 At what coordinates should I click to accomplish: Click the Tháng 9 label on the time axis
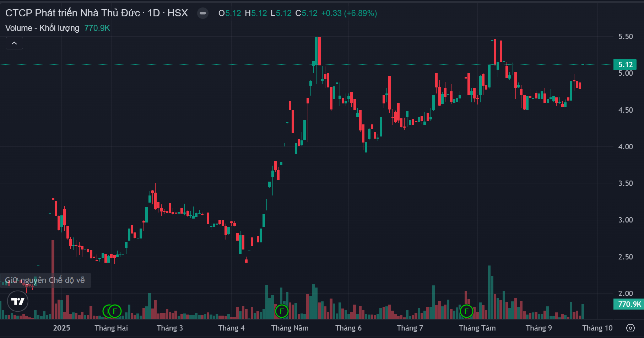[x=539, y=328]
